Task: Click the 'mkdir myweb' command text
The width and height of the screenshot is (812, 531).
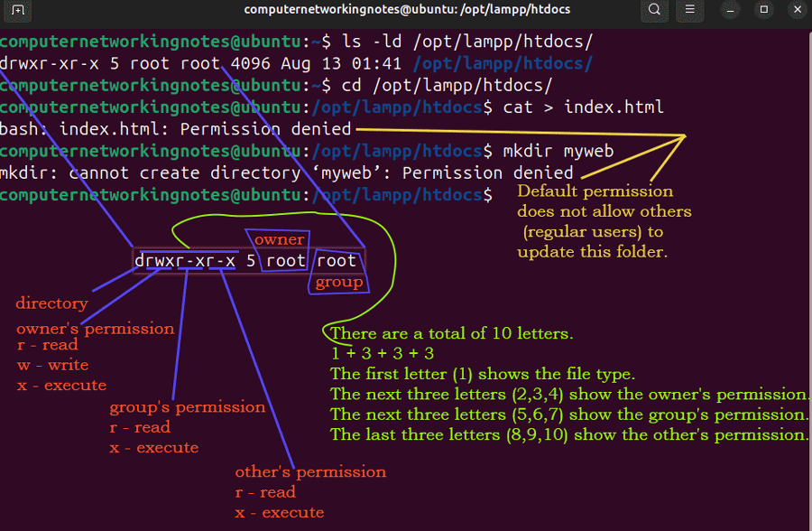Action: [x=558, y=152]
